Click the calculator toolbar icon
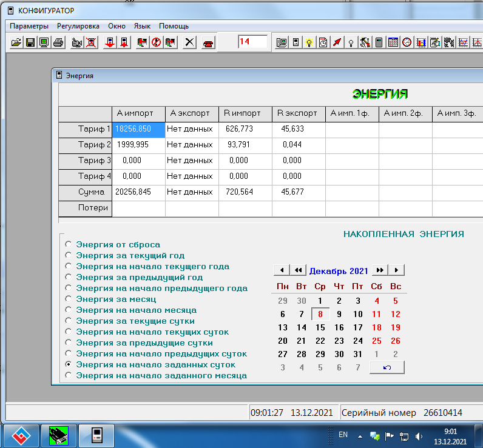The image size is (483, 448). (379, 42)
